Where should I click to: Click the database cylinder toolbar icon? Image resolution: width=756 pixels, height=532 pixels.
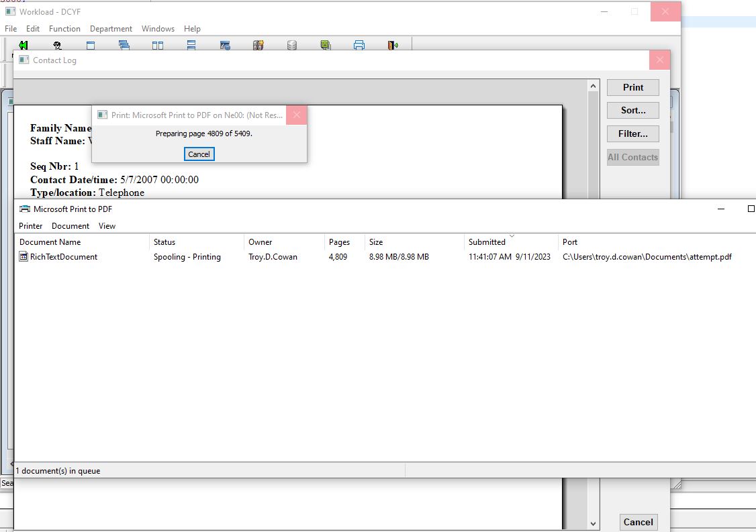(x=291, y=46)
